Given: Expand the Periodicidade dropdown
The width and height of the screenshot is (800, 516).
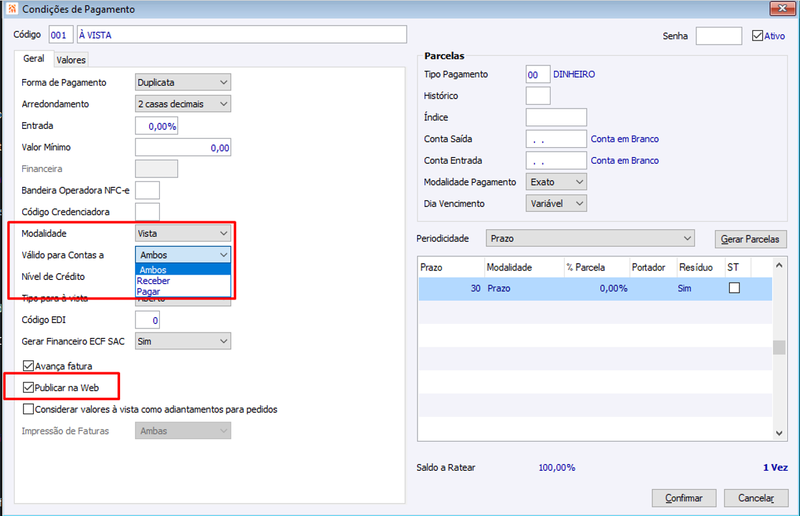Looking at the screenshot, I should pos(590,238).
